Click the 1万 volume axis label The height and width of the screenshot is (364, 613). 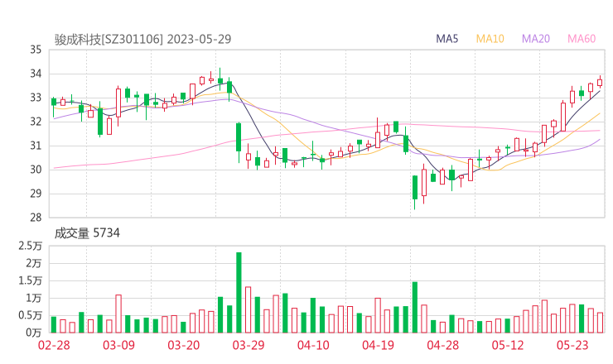click(34, 298)
